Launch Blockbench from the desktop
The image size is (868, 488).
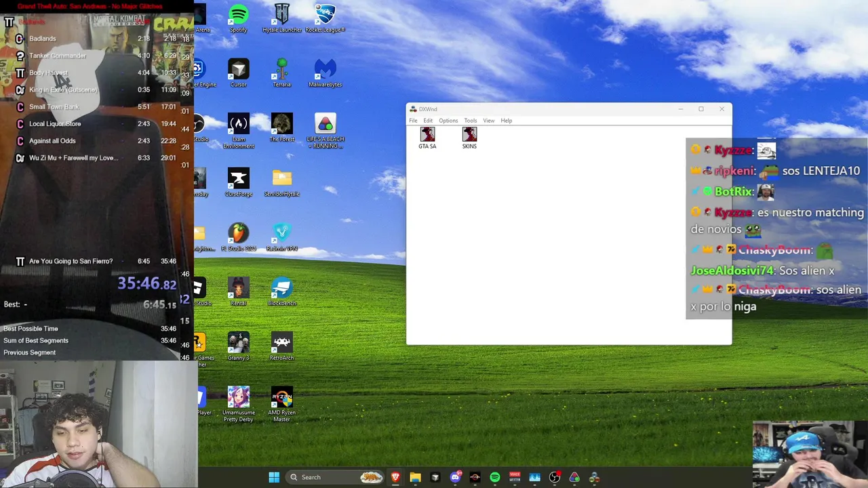pos(281,292)
